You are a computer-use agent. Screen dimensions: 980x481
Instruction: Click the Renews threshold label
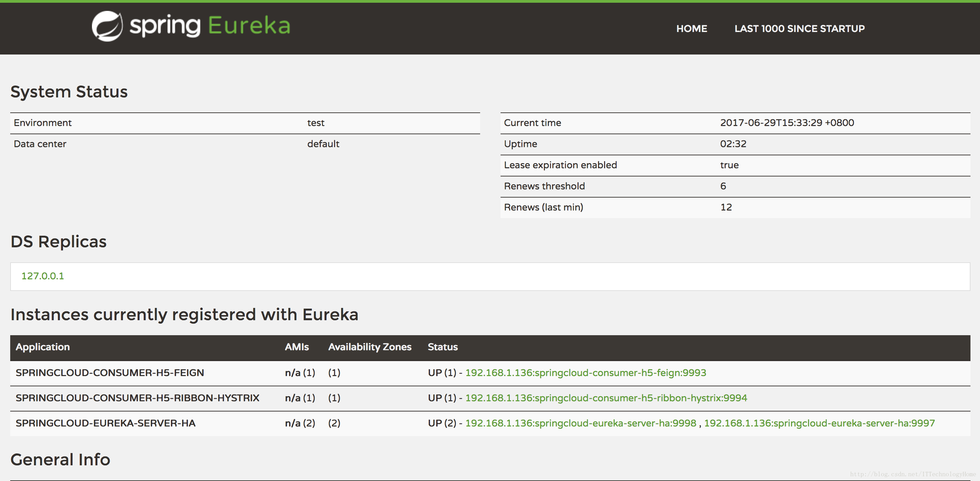pyautogui.click(x=544, y=186)
